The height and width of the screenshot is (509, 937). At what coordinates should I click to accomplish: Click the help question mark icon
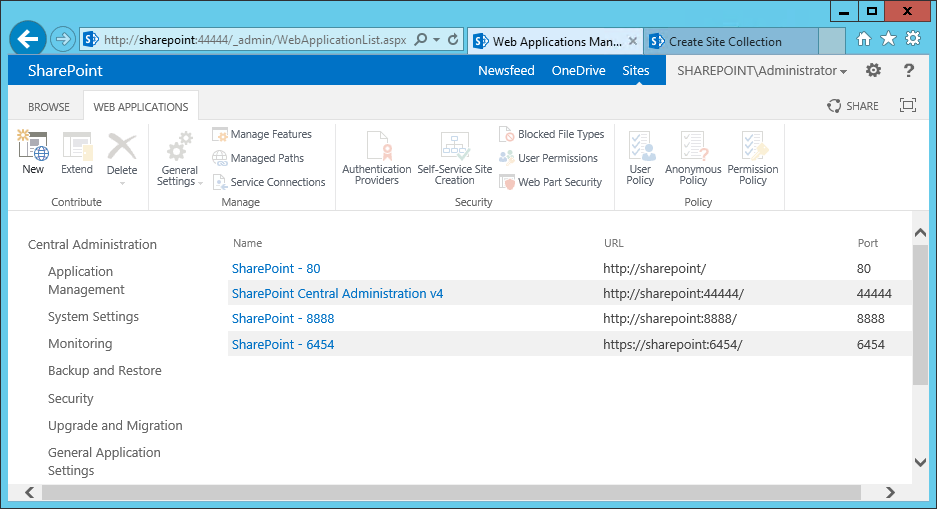[909, 70]
